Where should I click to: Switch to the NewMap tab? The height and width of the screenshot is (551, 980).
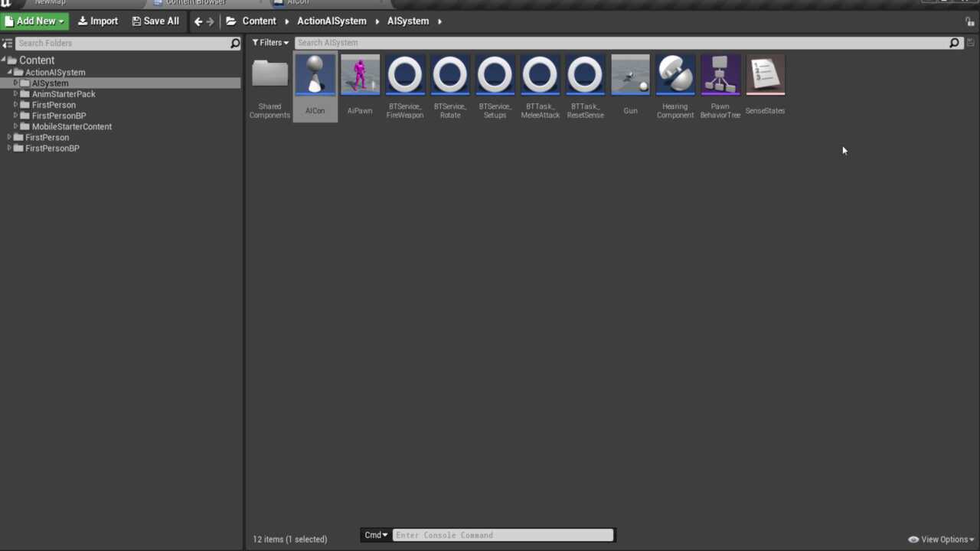(x=50, y=3)
